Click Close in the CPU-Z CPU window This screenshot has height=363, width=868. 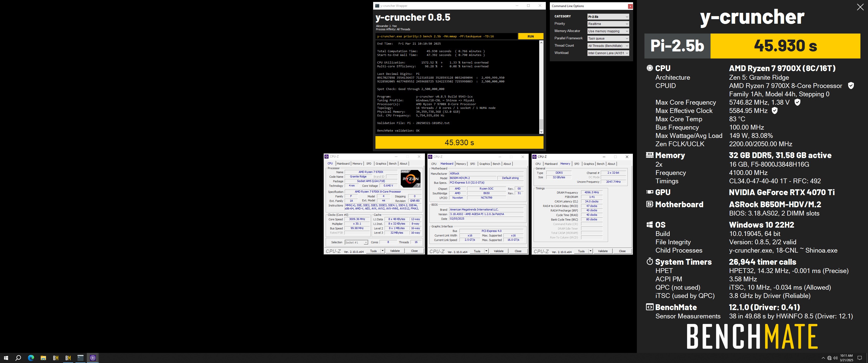click(414, 251)
